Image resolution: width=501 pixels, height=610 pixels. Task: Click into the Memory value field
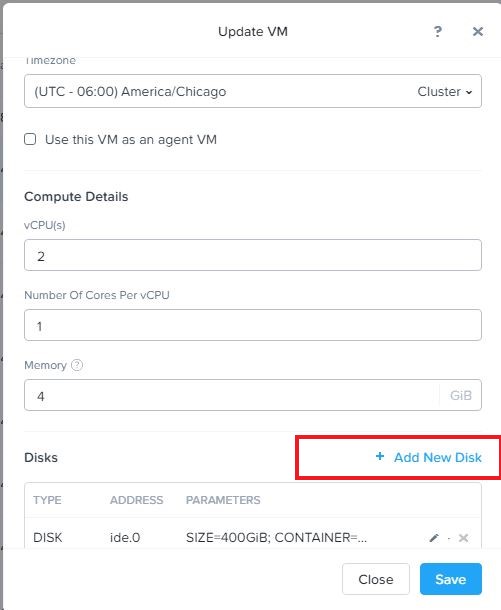(x=232, y=395)
